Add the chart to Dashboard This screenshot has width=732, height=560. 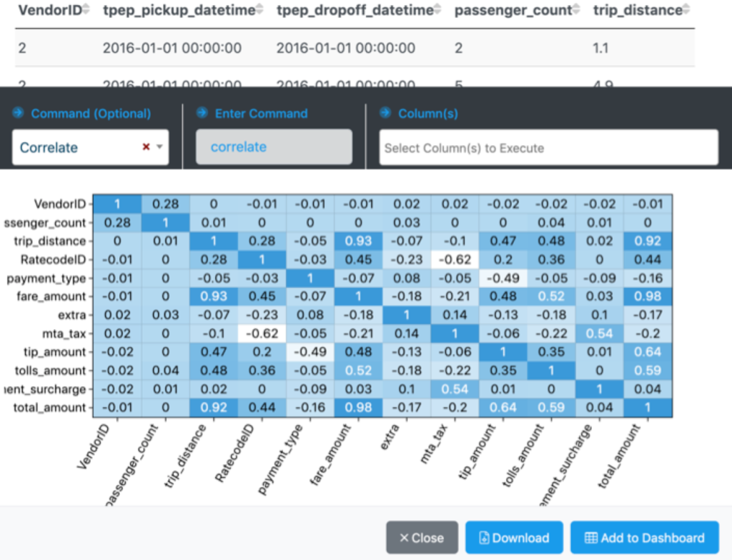(x=645, y=538)
